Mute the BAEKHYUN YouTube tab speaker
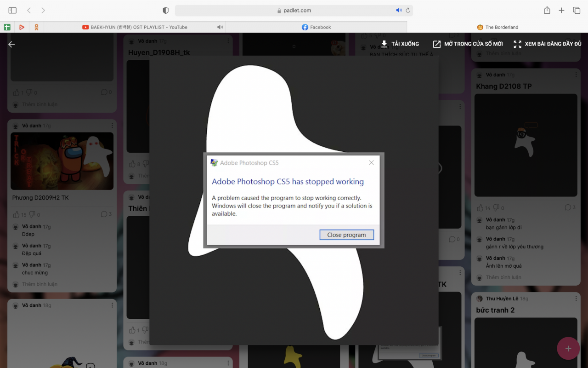This screenshot has width=588, height=368. pyautogui.click(x=220, y=27)
